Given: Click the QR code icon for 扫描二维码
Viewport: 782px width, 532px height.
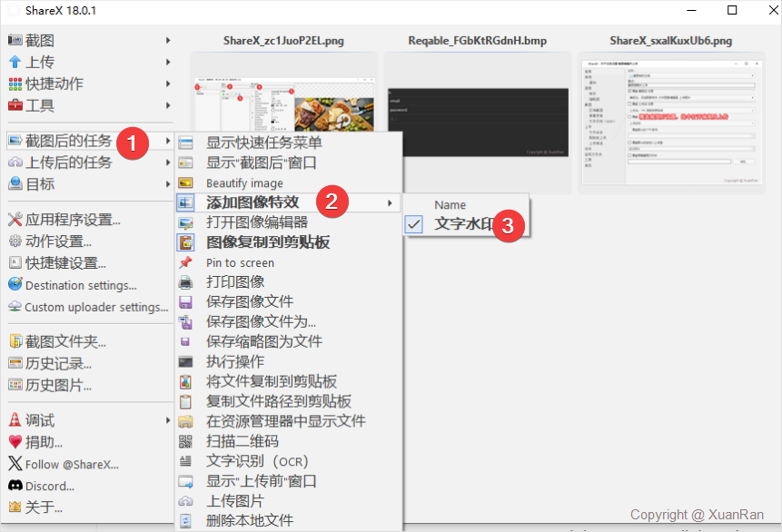Looking at the screenshot, I should coord(185,441).
